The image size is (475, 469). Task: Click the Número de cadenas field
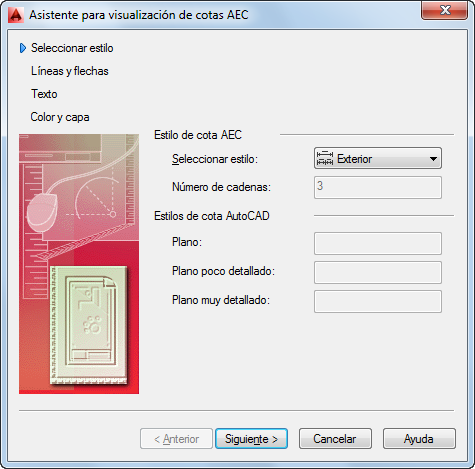pos(378,188)
